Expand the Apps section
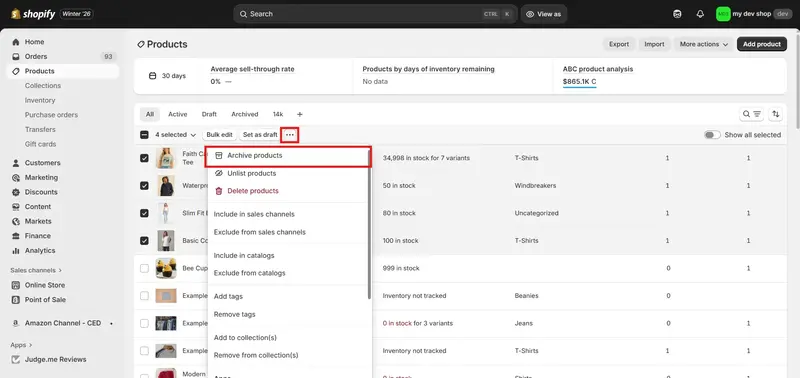Screen dimensions: 800x378 coord(21,345)
